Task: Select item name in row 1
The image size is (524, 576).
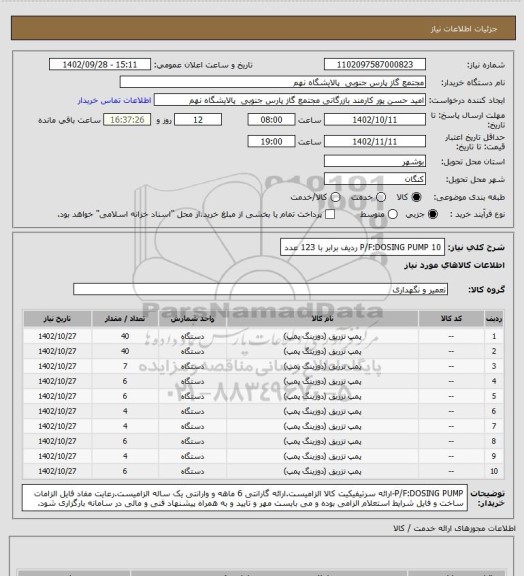Action: pyautogui.click(x=322, y=336)
